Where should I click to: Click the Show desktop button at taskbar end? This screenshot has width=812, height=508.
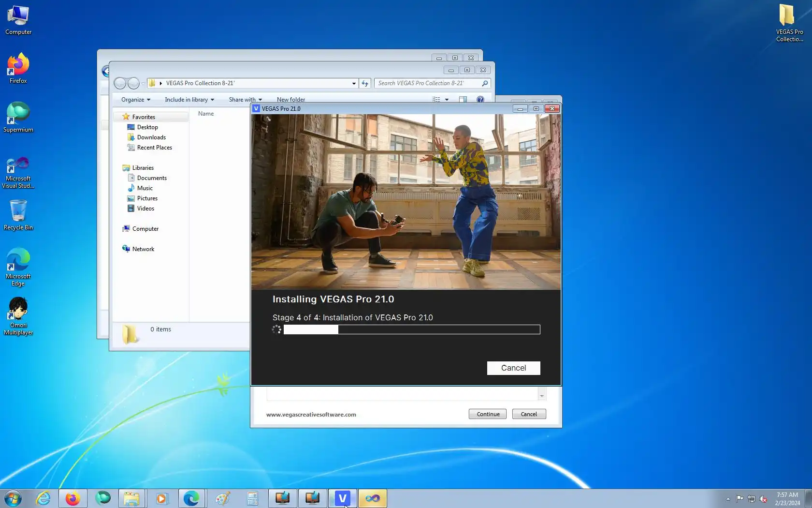click(x=808, y=498)
